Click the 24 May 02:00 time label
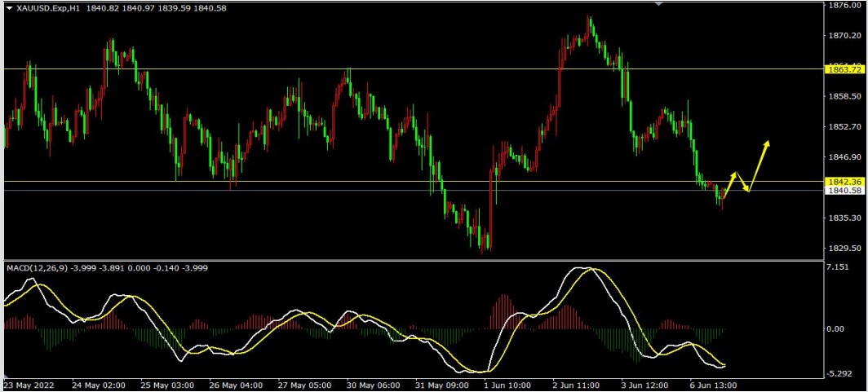Image resolution: width=868 pixels, height=392 pixels. (x=99, y=385)
